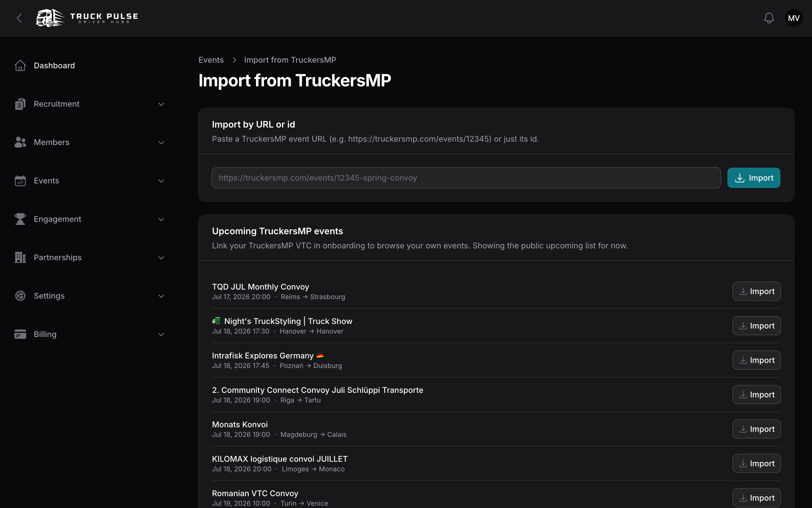Open the MV user avatar menu

tap(794, 18)
